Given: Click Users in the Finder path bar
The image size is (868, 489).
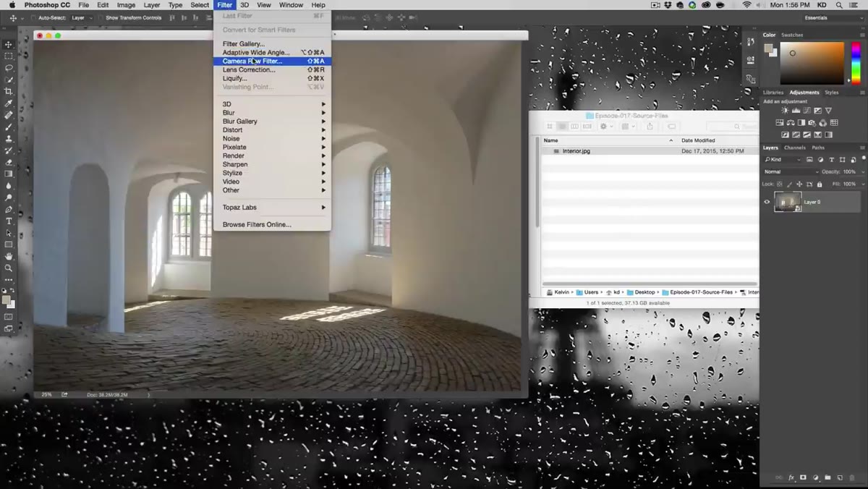Looking at the screenshot, I should (x=588, y=292).
